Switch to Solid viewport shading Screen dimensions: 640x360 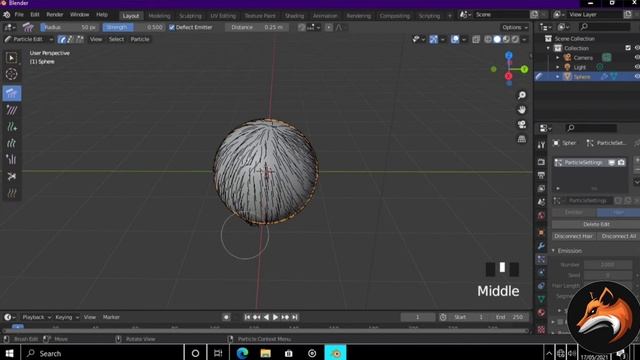497,40
